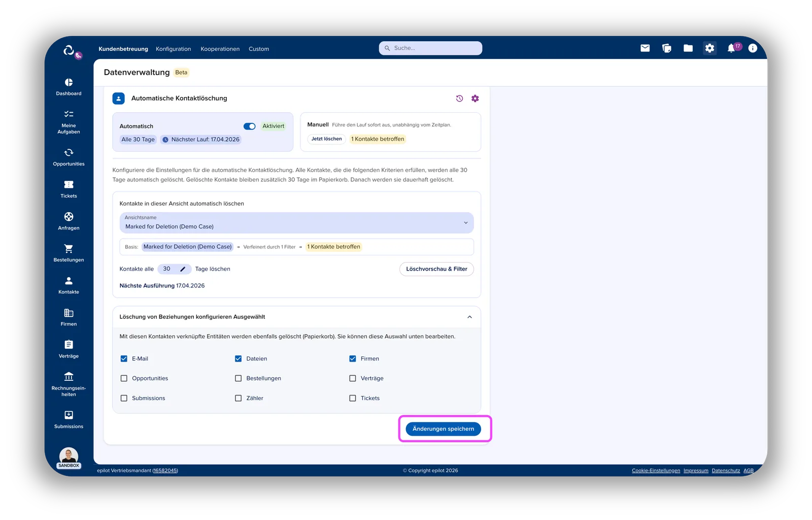Open Löschvorschau & Filter
The height and width of the screenshot is (520, 812).
click(x=436, y=269)
